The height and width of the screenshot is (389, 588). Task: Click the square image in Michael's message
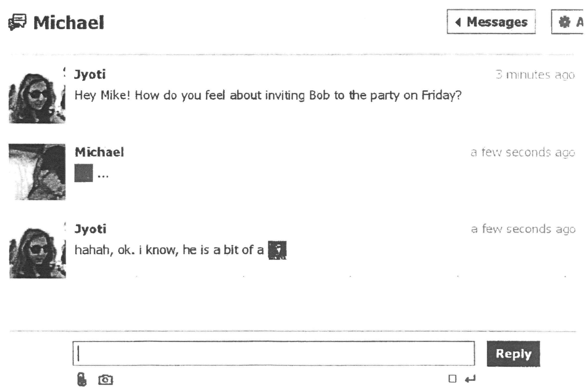point(84,173)
